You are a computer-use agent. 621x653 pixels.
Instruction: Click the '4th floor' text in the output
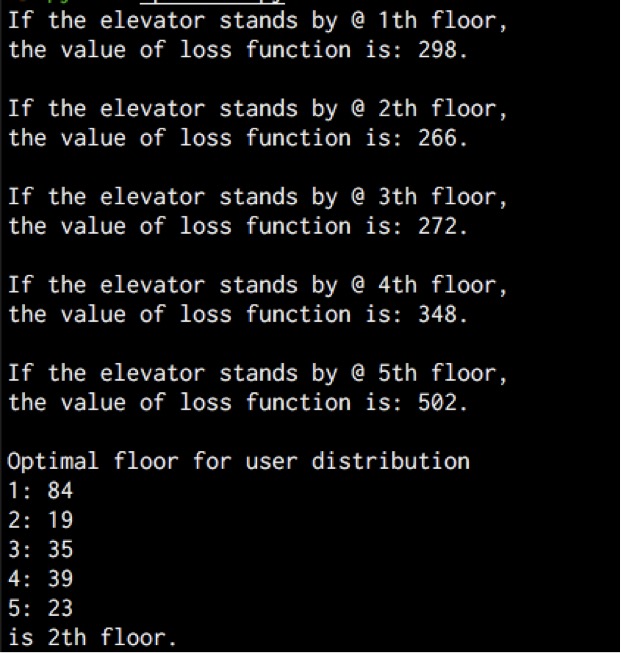pos(437,285)
